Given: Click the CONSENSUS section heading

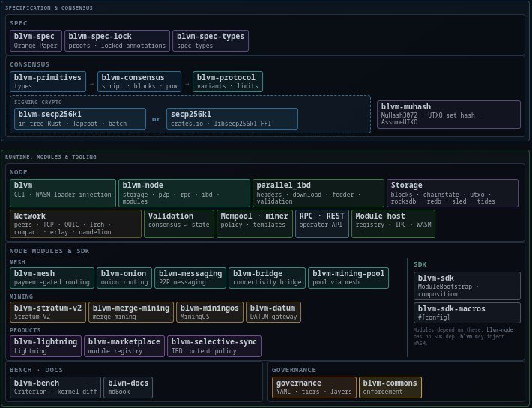Looking at the screenshot, I should [29, 64].
